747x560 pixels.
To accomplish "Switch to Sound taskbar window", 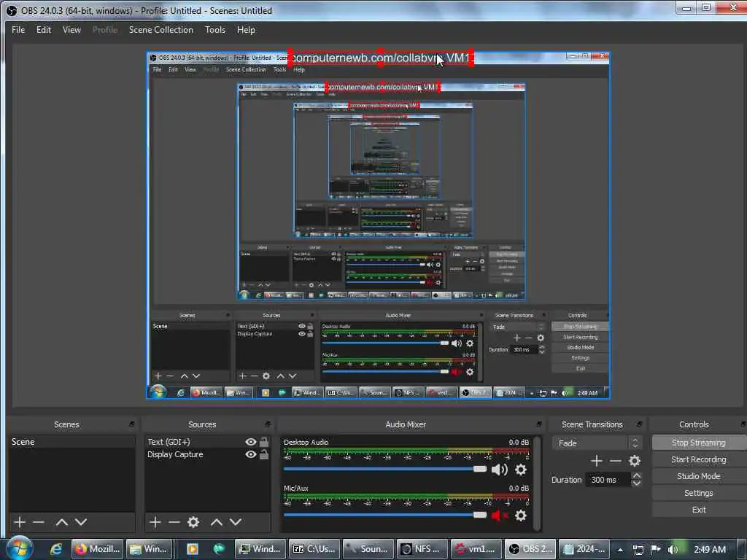I will [x=368, y=549].
